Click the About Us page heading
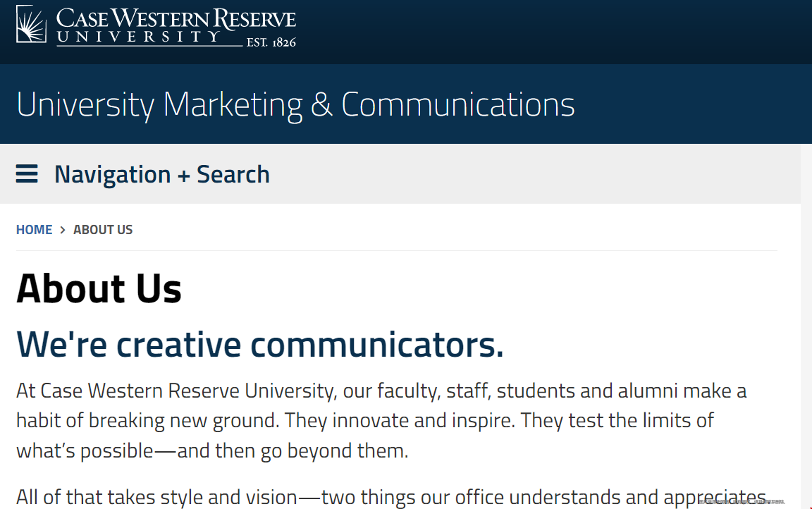 click(x=99, y=288)
